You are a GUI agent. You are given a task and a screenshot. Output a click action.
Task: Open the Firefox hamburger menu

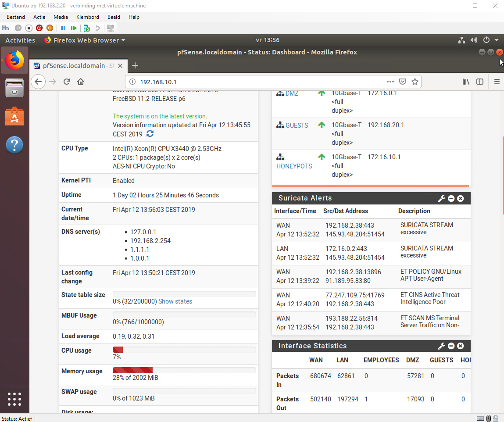tap(497, 82)
